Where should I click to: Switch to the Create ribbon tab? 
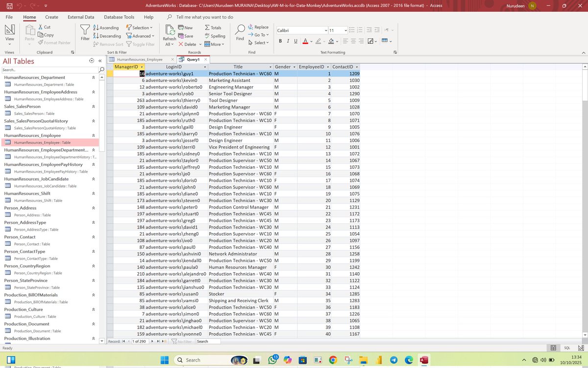(x=51, y=17)
